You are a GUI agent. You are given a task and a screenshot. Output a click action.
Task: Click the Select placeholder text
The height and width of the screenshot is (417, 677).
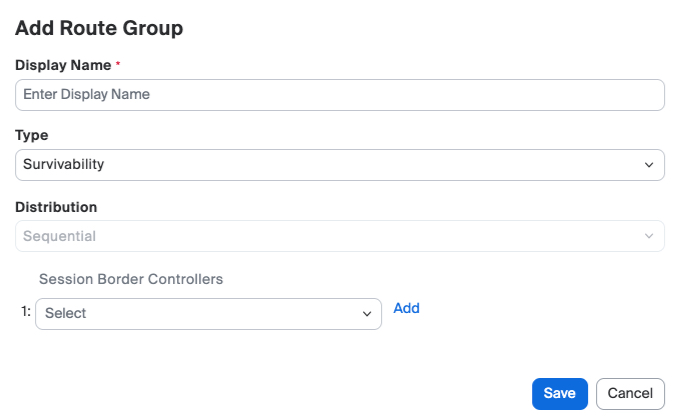(66, 313)
